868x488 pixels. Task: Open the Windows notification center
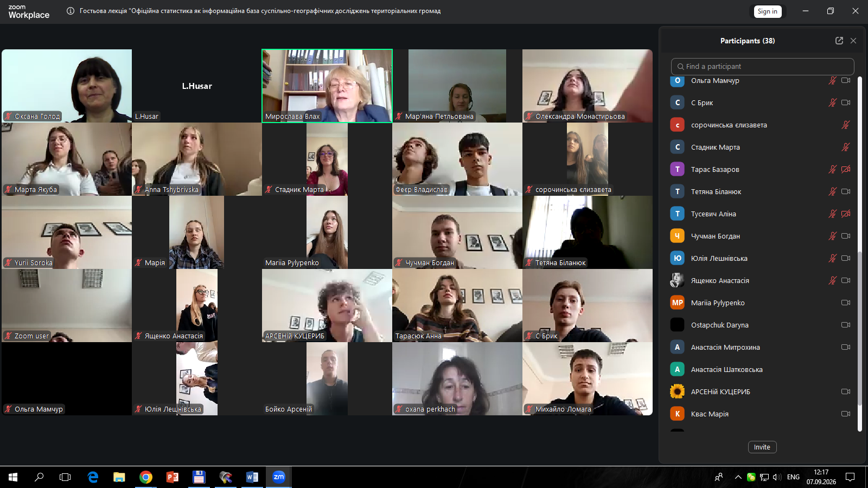(x=850, y=477)
